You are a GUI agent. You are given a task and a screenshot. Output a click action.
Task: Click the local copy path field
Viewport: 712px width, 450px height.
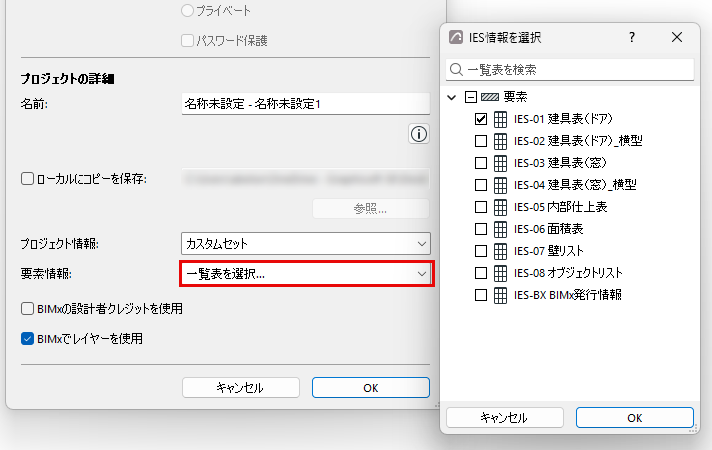[x=306, y=178]
